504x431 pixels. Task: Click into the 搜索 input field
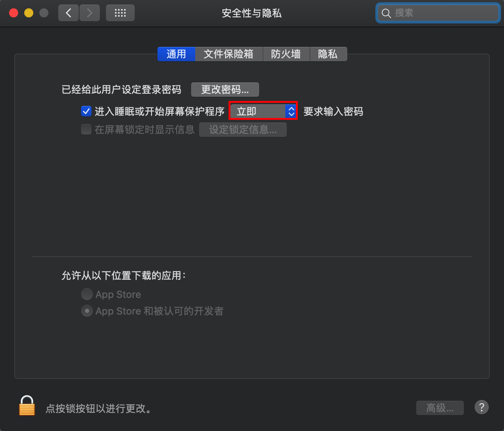438,13
